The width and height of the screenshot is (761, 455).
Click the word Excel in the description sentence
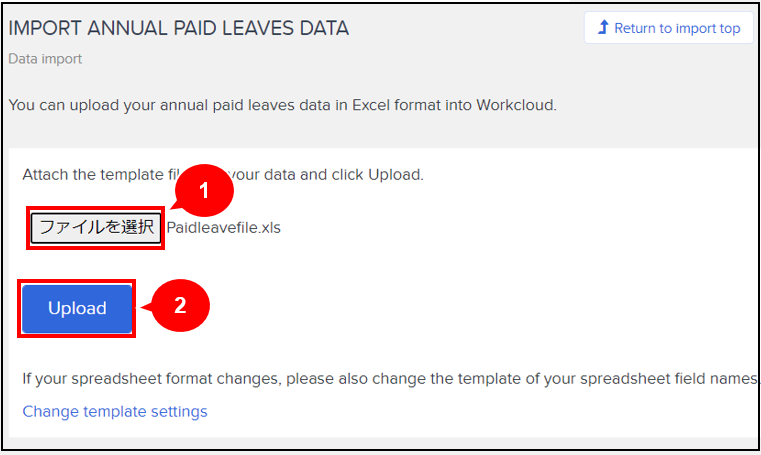click(x=371, y=105)
